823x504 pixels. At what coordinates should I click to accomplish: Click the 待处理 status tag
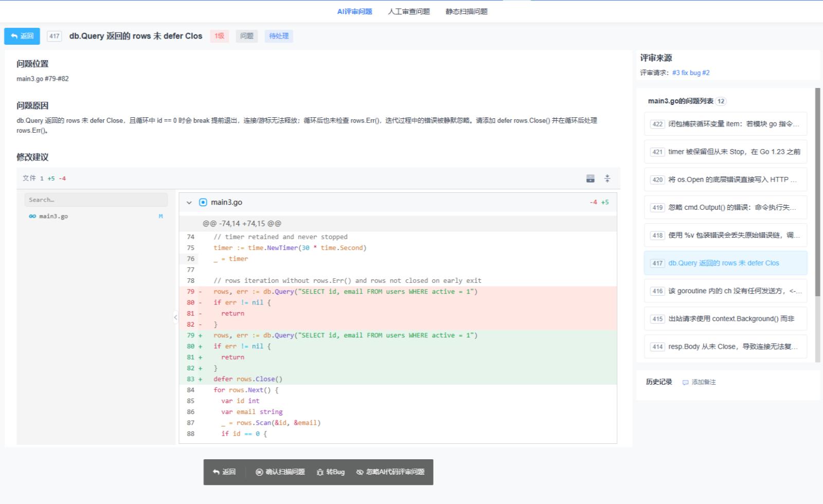point(279,36)
